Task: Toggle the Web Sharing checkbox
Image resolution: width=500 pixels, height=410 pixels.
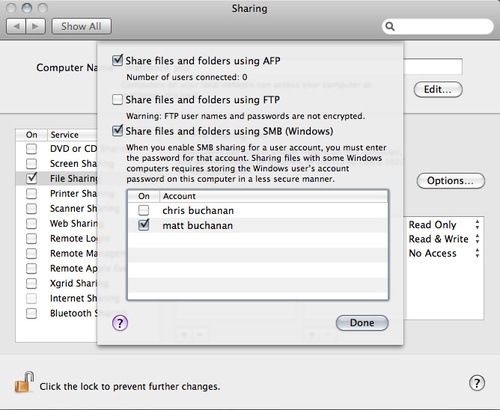Action: tap(31, 223)
